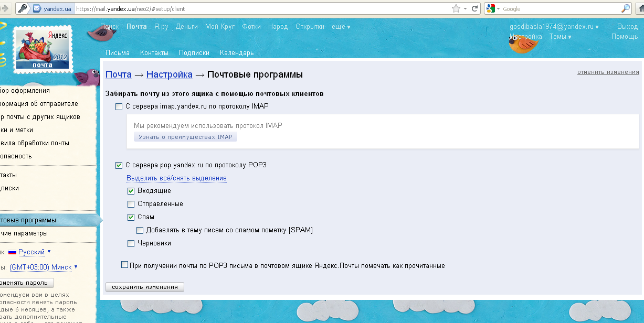
Task: Open Народ service link
Action: (x=278, y=27)
